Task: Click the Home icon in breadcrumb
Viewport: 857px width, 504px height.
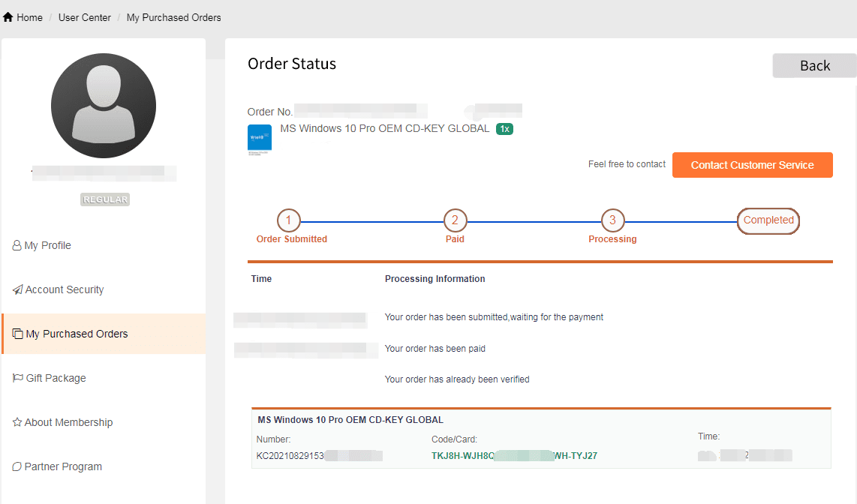Action: (8, 17)
